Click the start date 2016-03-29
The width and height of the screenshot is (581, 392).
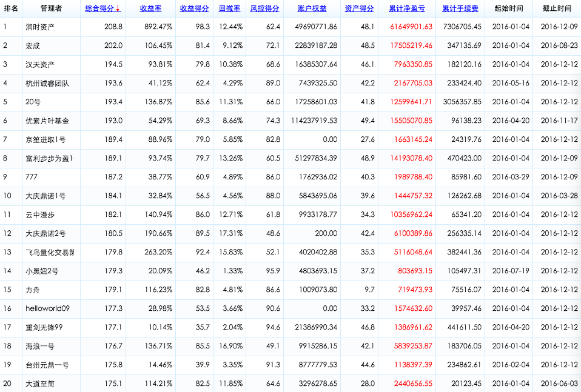click(x=511, y=177)
